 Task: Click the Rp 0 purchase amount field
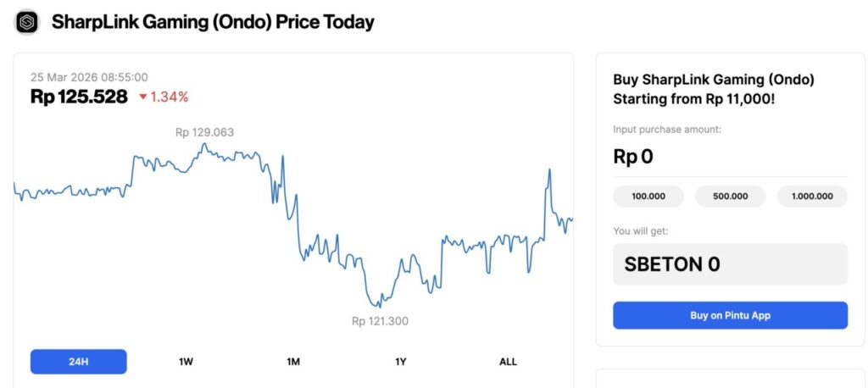730,157
